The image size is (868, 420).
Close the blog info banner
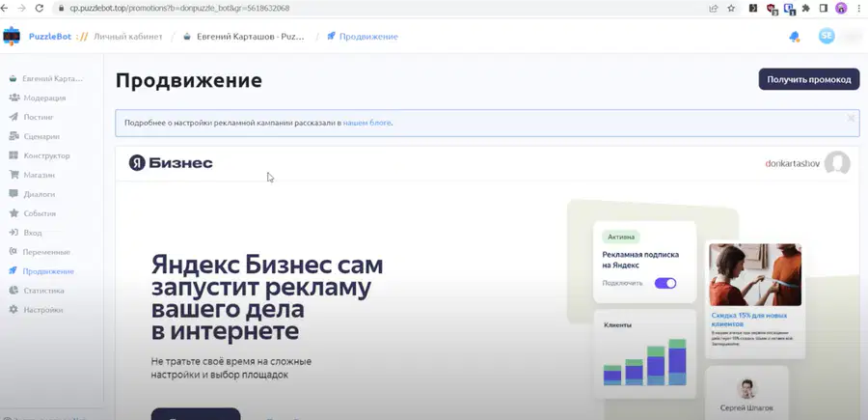pyautogui.click(x=851, y=118)
